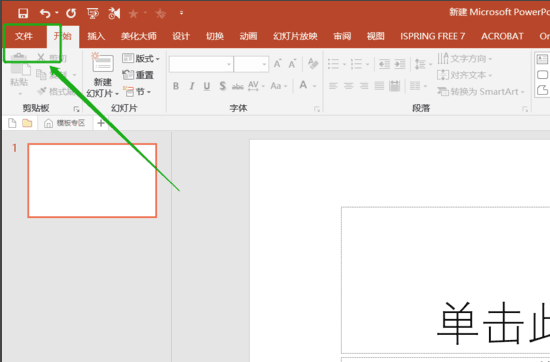Increase list indent level
The image size is (550, 362).
400,64
